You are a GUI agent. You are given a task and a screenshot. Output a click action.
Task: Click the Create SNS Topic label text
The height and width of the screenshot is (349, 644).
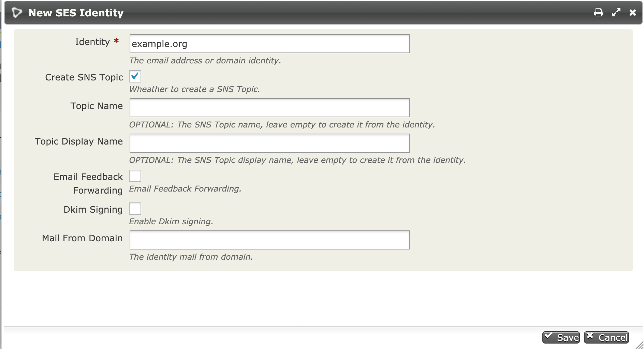(x=84, y=77)
